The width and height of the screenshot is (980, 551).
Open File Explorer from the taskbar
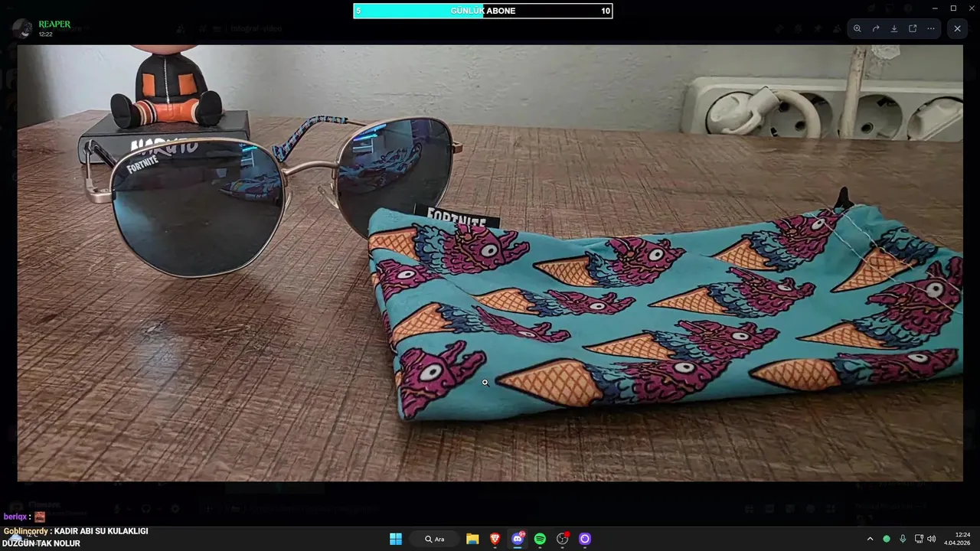(472, 539)
